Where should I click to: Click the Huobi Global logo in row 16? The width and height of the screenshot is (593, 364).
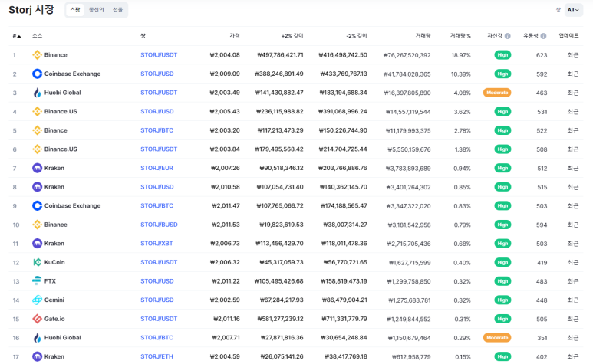(37, 338)
